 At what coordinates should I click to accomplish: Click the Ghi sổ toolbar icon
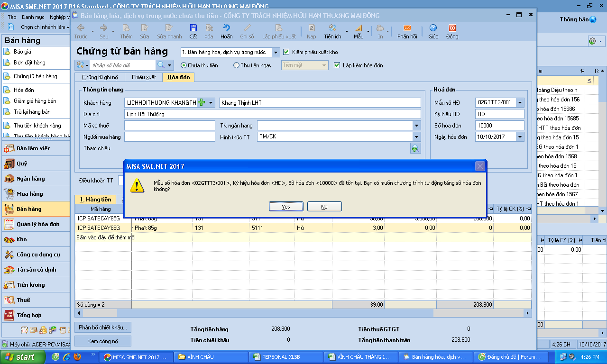[x=247, y=28]
